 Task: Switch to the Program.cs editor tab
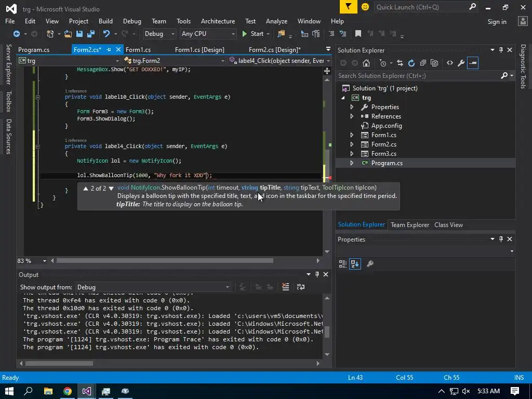point(34,49)
